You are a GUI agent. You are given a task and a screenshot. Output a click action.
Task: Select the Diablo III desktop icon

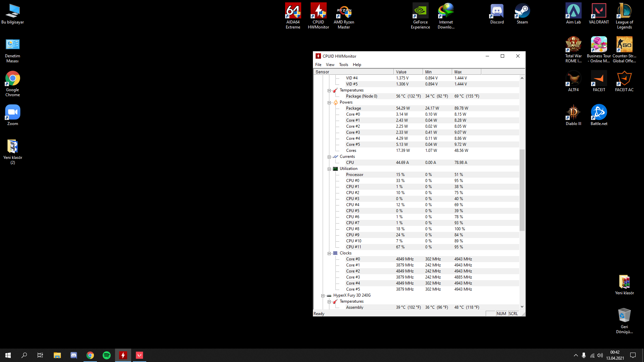click(x=573, y=115)
